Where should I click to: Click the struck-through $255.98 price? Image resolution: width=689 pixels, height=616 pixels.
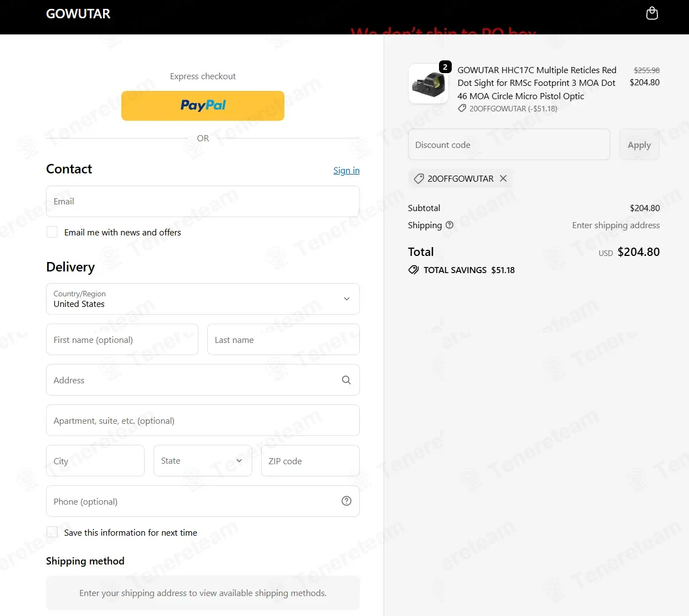click(x=646, y=70)
